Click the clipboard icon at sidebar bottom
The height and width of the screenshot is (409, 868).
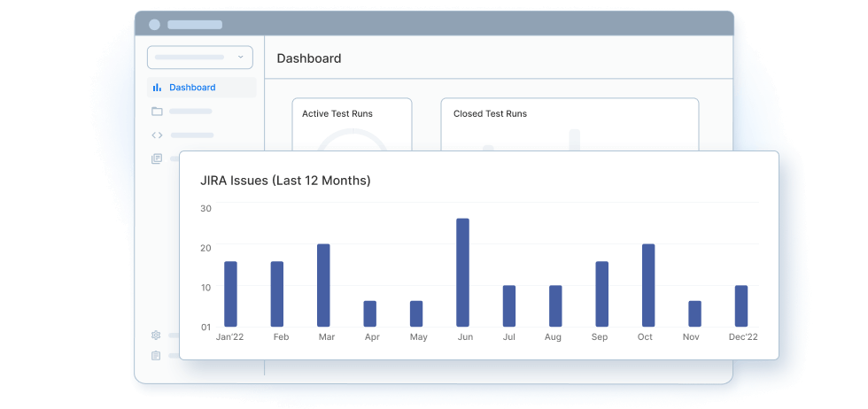[x=156, y=356]
